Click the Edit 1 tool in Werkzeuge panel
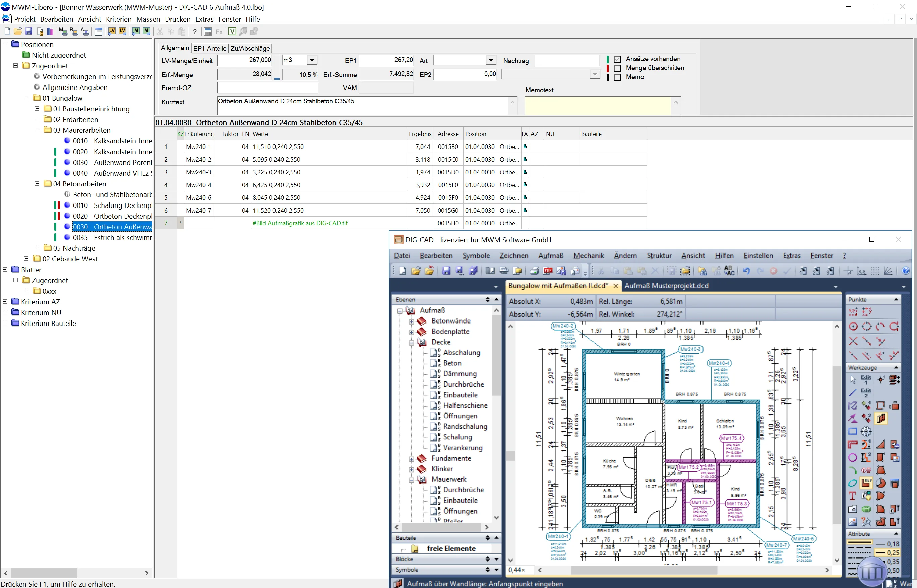The image size is (917, 588). [x=866, y=380]
